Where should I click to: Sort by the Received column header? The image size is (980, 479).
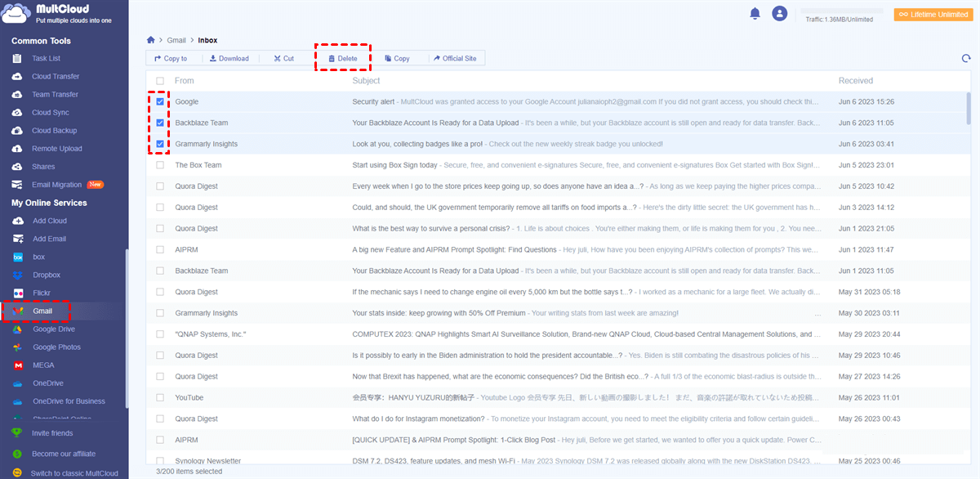[856, 81]
